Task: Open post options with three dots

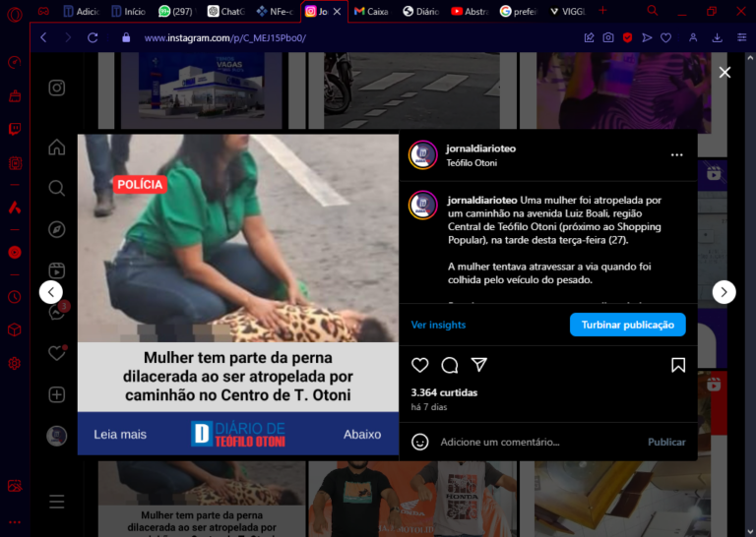Action: (x=677, y=155)
